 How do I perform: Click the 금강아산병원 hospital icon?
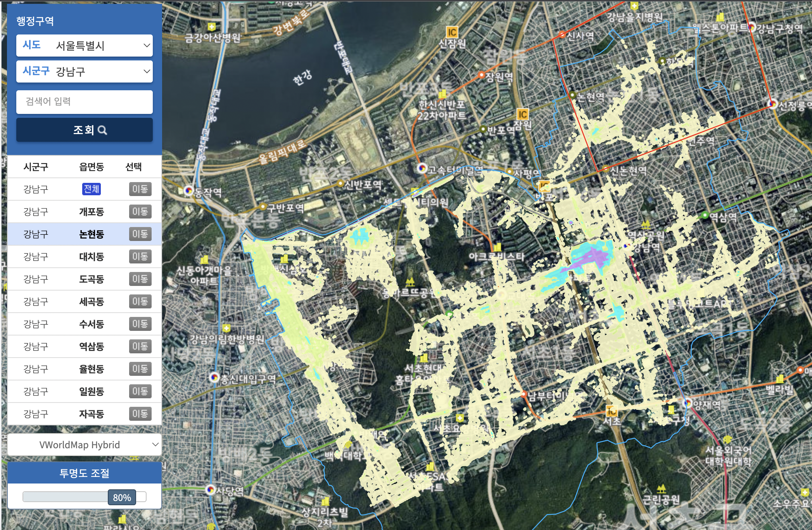pos(211,27)
